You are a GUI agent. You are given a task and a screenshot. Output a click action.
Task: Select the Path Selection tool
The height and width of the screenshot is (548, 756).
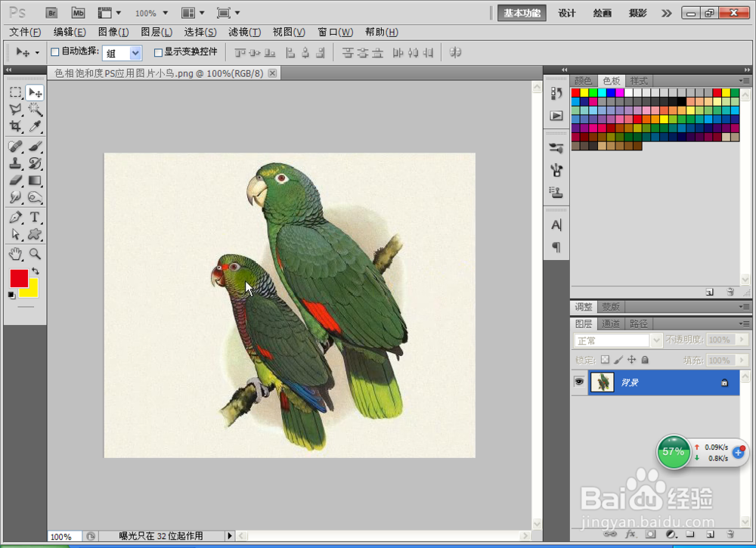[15, 234]
